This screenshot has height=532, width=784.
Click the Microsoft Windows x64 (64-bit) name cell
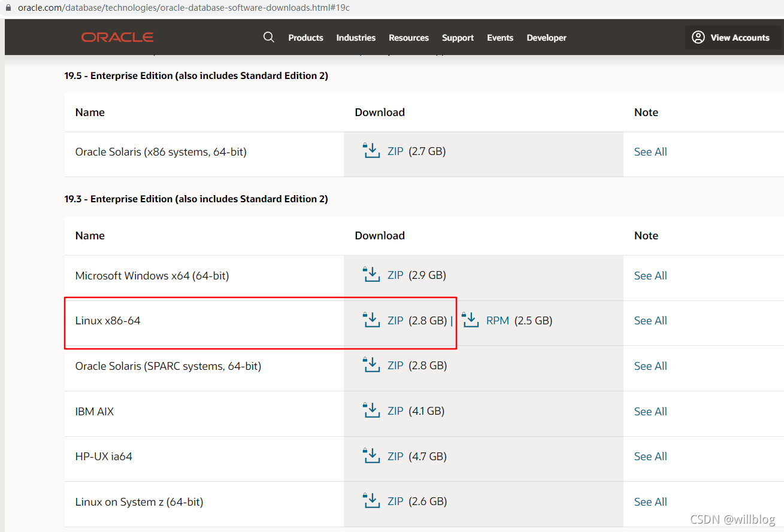[204, 278]
